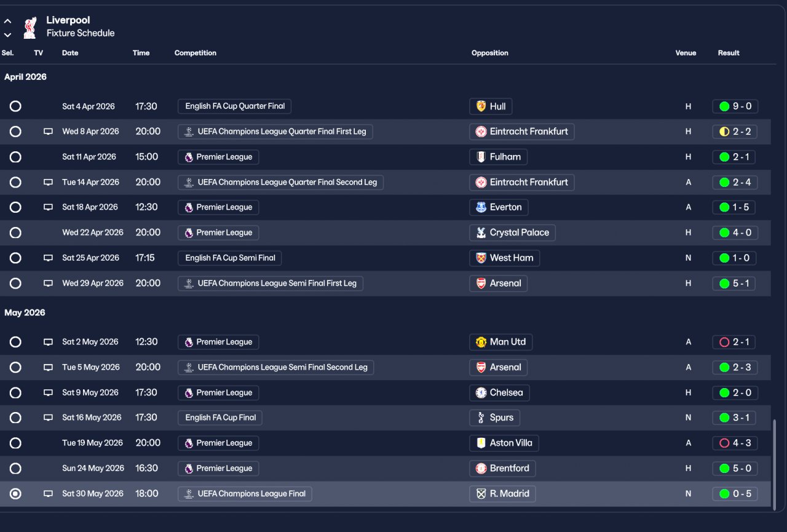Click the up chevron beside the Liverpool crest
Screen dimensions: 787x532
pos(7,22)
